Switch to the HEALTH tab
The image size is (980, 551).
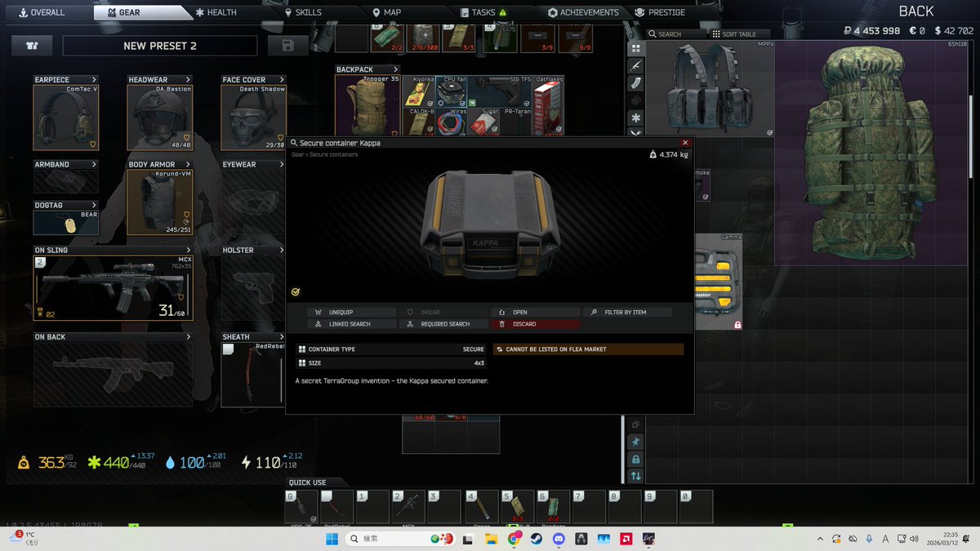tap(216, 12)
